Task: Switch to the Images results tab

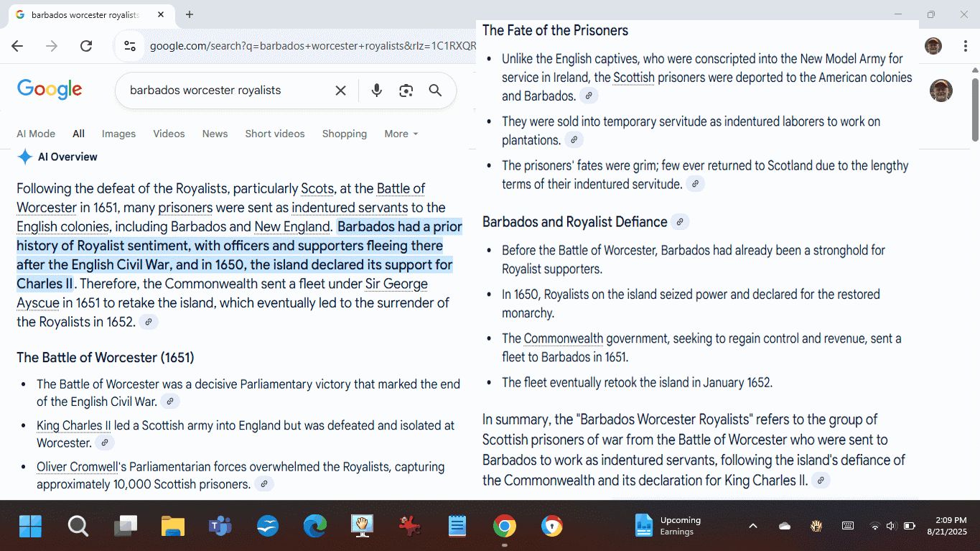Action: 118,134
